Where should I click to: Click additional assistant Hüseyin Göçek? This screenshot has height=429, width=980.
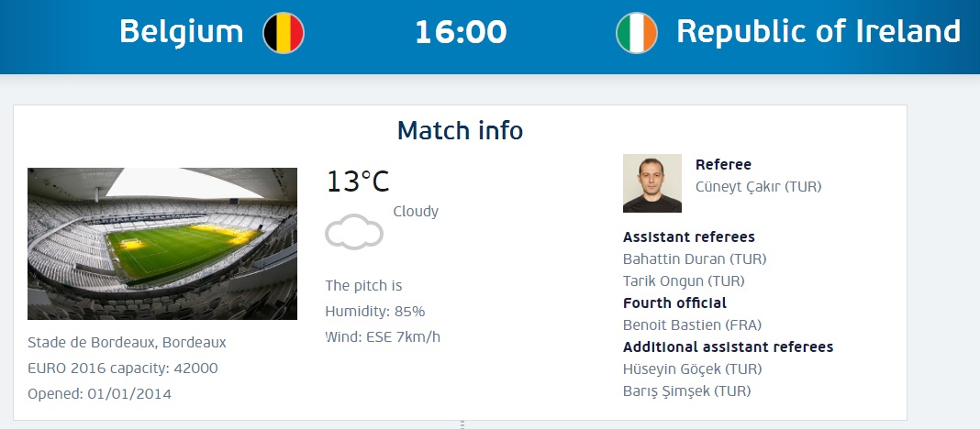[692, 369]
